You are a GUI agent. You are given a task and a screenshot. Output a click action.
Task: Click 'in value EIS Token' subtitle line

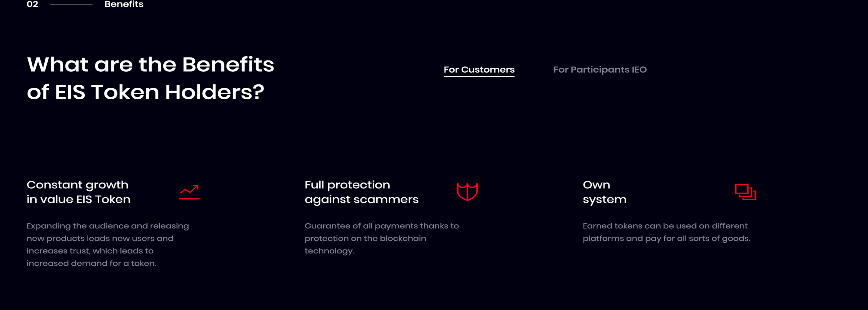click(x=78, y=199)
